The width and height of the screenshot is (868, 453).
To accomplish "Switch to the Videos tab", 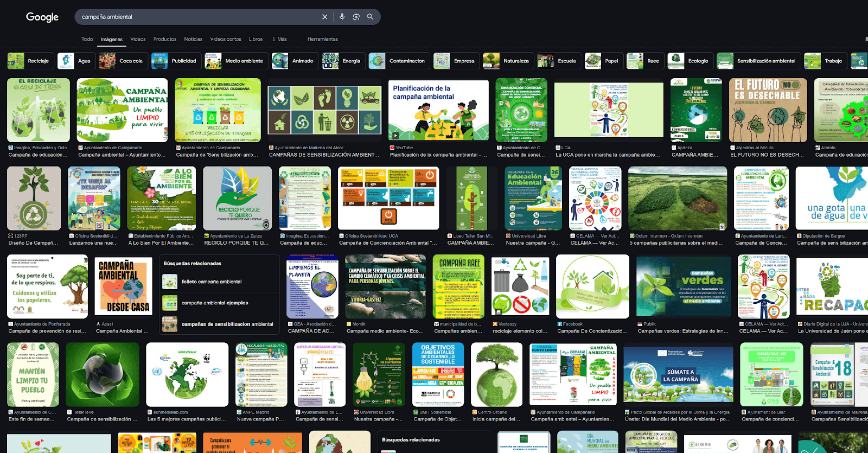I will pyautogui.click(x=138, y=39).
